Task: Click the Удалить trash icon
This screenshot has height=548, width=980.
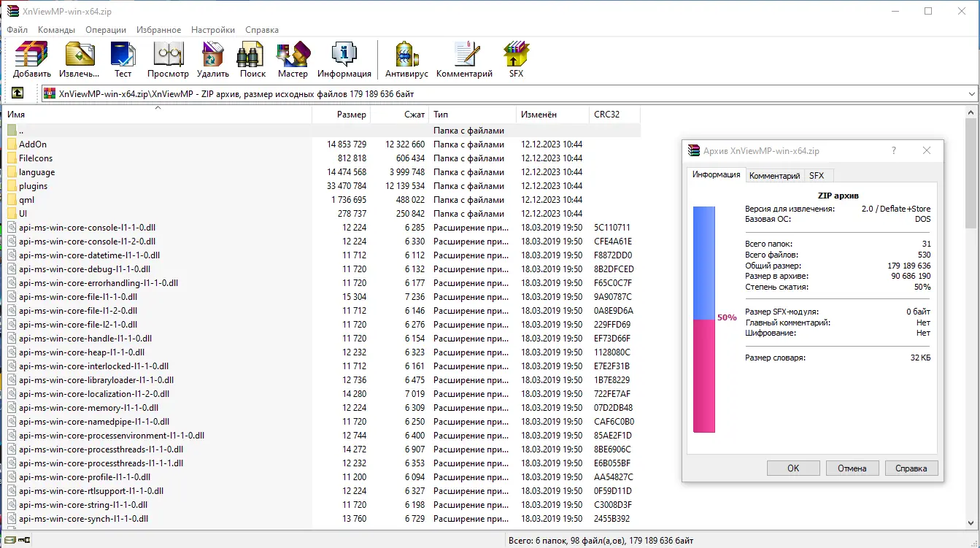Action: [x=212, y=59]
